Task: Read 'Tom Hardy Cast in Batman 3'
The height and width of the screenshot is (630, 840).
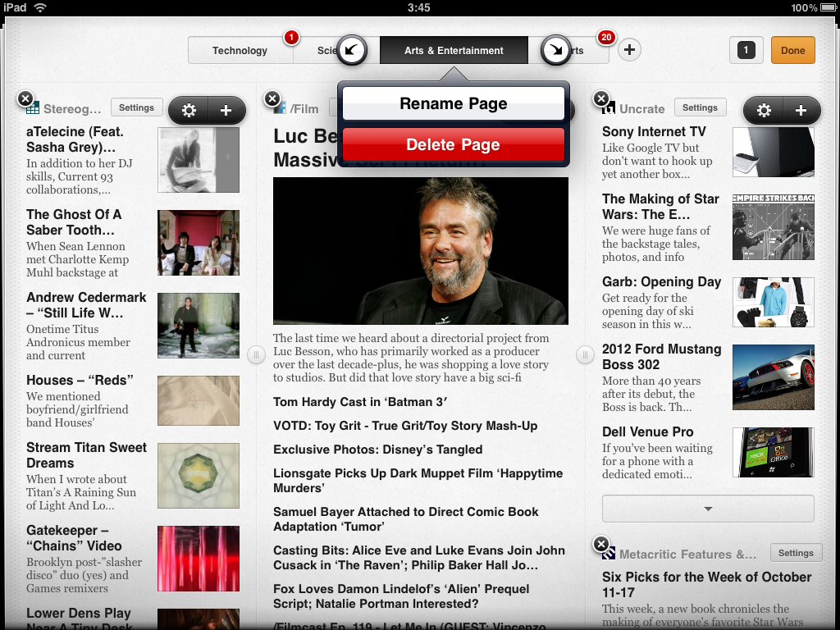Action: tap(360, 402)
